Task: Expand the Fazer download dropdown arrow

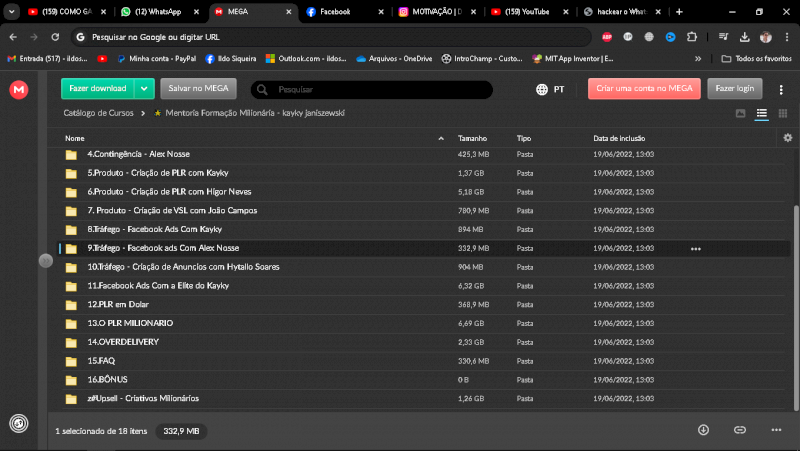Action: (x=145, y=89)
